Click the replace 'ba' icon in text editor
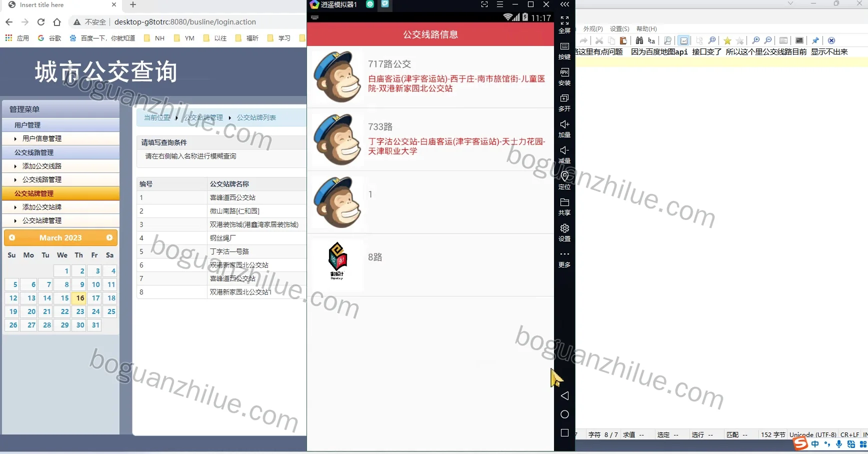The height and width of the screenshot is (454, 868). [x=651, y=40]
